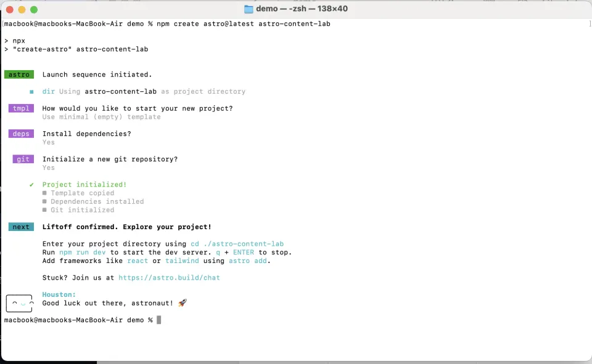Screen dimensions: 592x364
Task: Click Liftoff confirmed. Explore your project! text
Action: click(127, 227)
